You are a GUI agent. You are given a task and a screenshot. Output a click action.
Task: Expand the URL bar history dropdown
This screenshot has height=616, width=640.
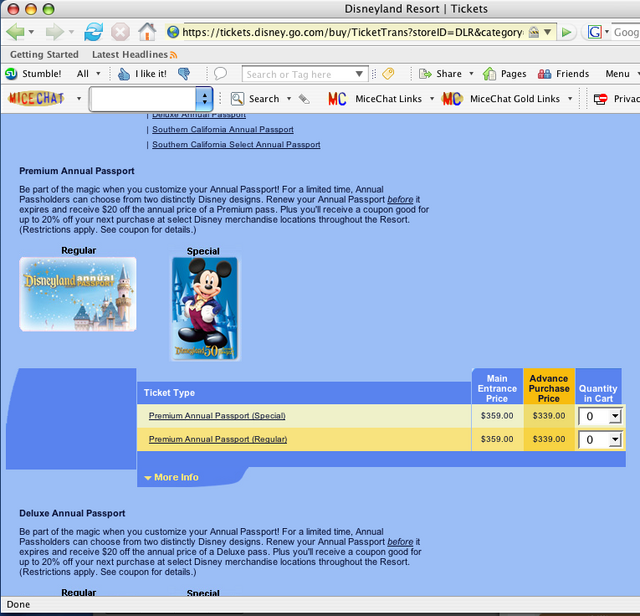[x=548, y=32]
